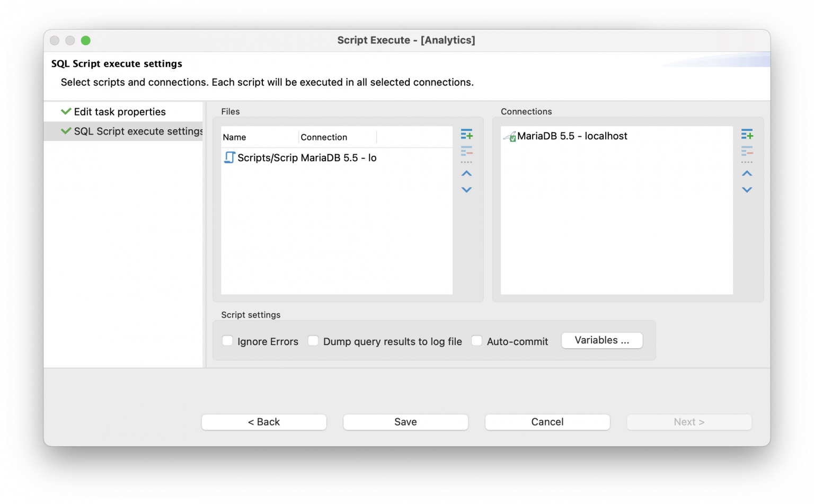814x504 pixels.
Task: Add a script file to the Files list
Action: click(x=466, y=134)
